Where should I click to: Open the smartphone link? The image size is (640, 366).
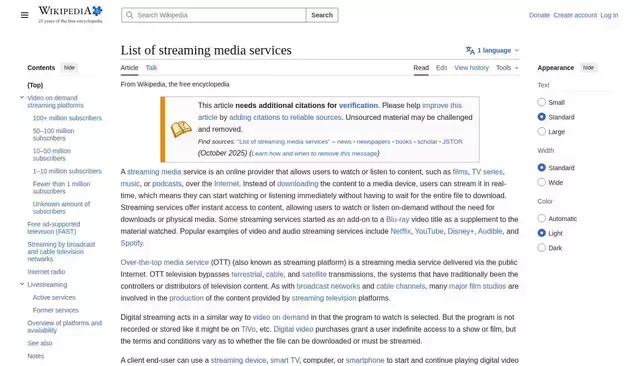[x=365, y=360]
